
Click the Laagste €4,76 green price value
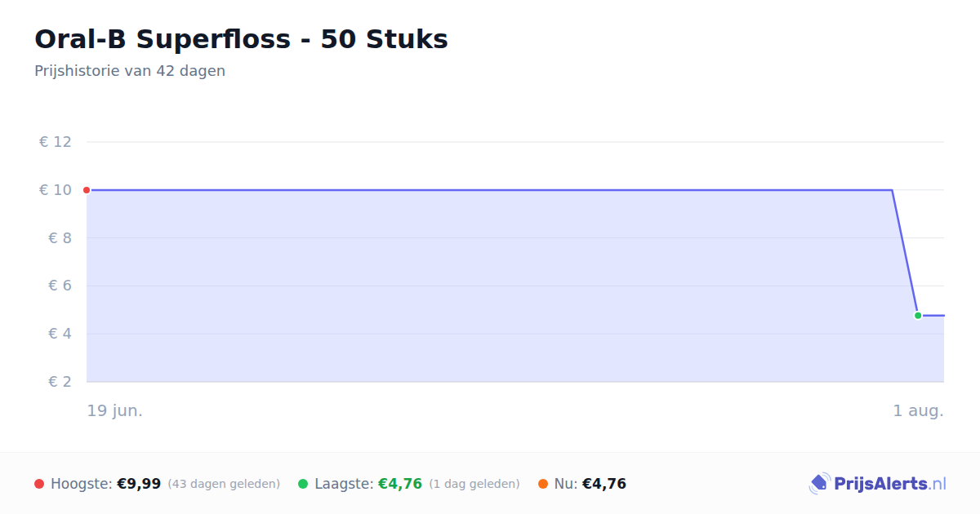click(x=400, y=484)
